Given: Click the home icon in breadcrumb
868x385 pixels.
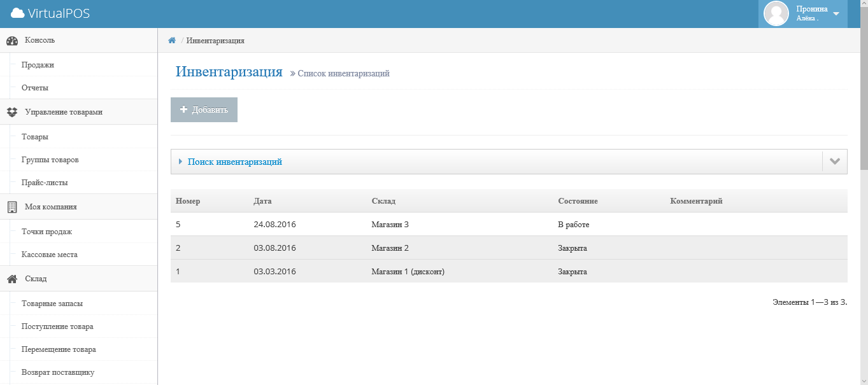Looking at the screenshot, I should [172, 41].
